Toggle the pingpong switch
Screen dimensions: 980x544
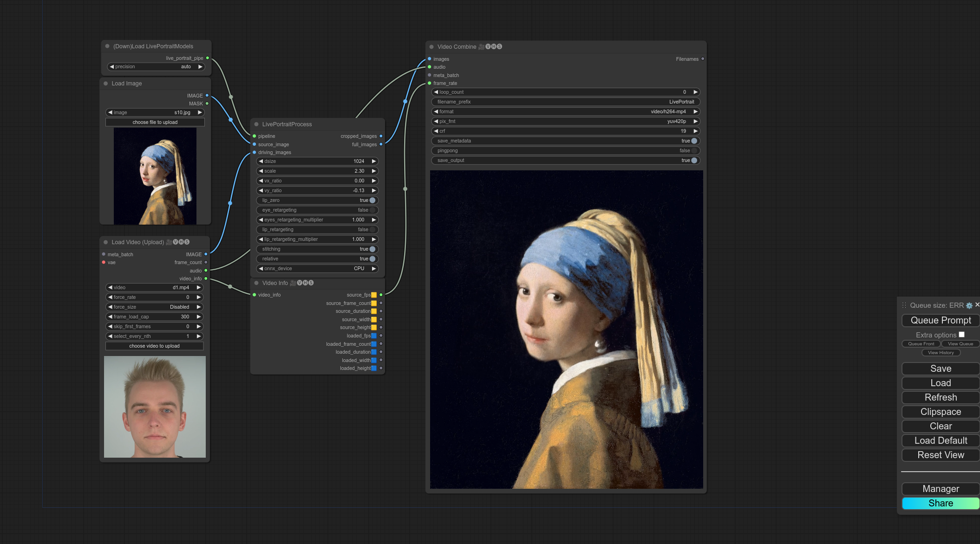694,151
